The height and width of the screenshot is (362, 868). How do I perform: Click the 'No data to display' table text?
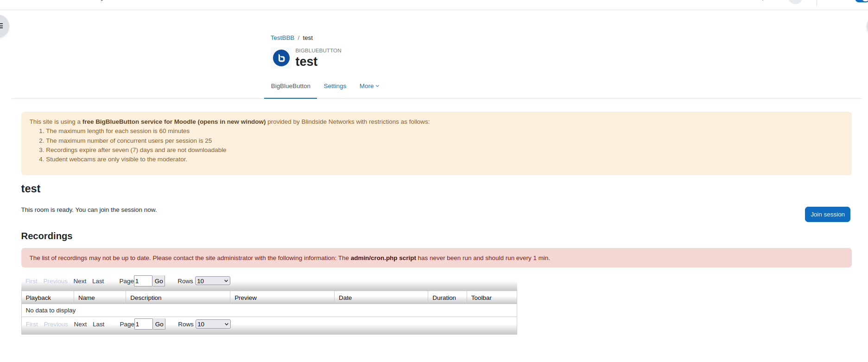pos(51,311)
